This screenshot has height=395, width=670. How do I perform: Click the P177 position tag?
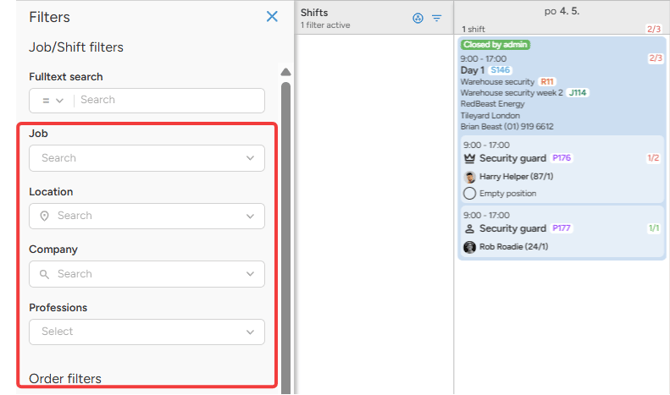561,228
